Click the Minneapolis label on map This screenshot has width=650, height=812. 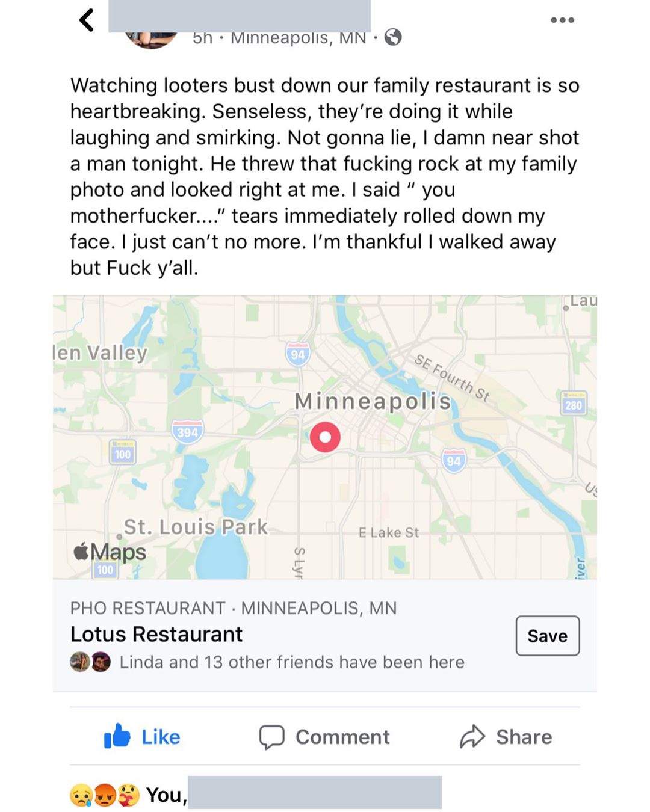[x=373, y=401]
